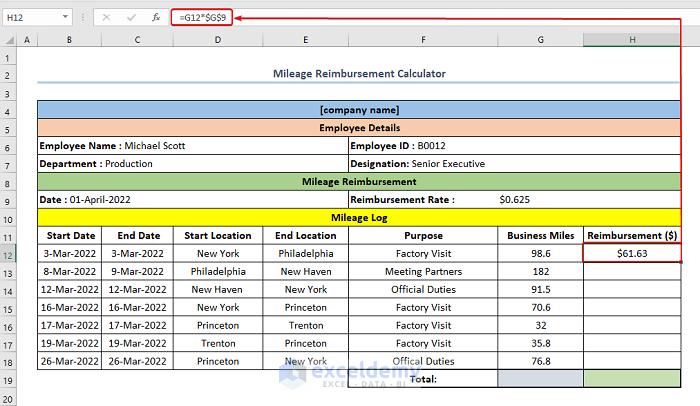
Task: Click the 'Reimbursement ($)' heading cell
Action: pyautogui.click(x=632, y=235)
